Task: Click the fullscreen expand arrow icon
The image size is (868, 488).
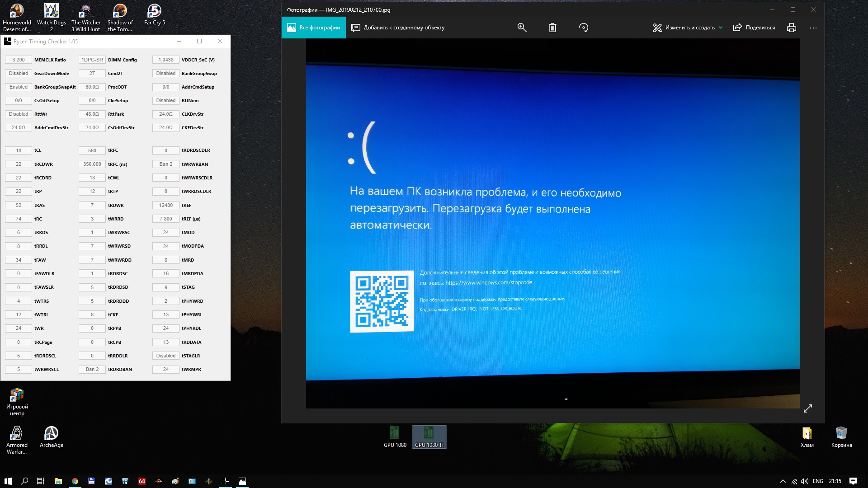Action: click(808, 408)
